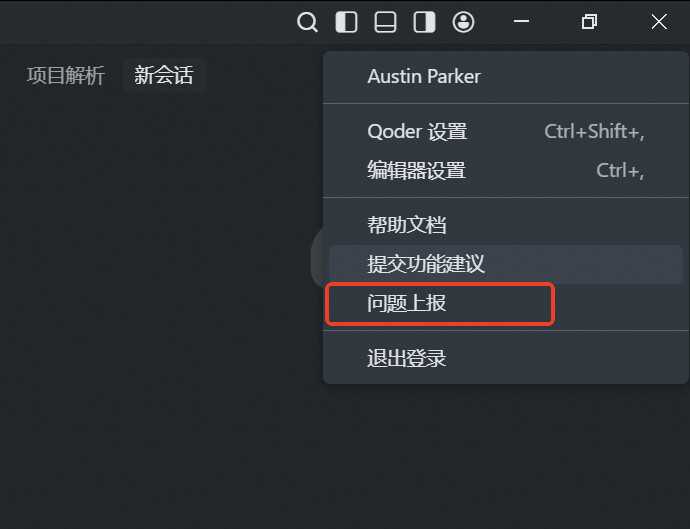Click the Ctrl+Shift+, shortcut label
Image resolution: width=690 pixels, height=529 pixels.
pyautogui.click(x=594, y=131)
